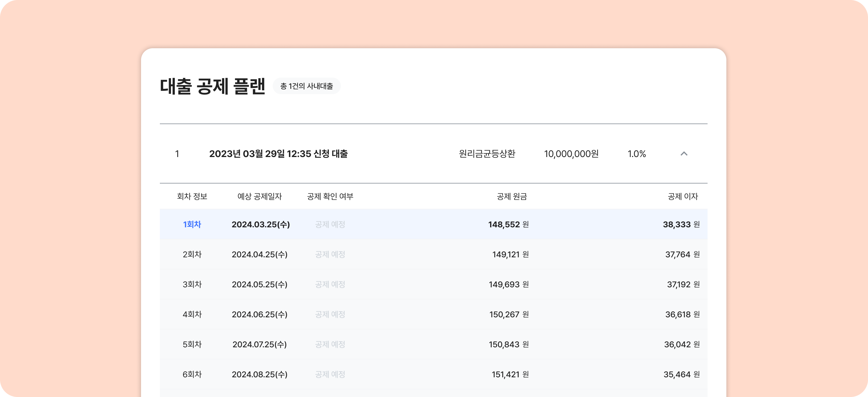
Task: Select the 1회차 highlighted row label
Action: (192, 224)
